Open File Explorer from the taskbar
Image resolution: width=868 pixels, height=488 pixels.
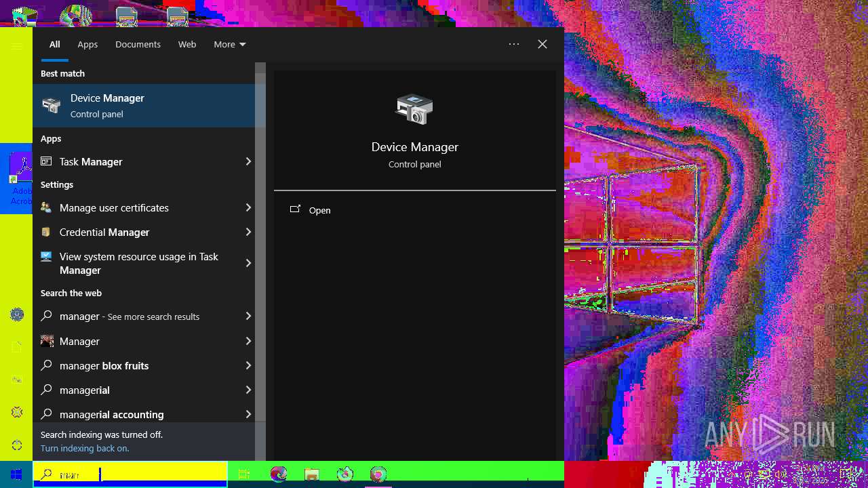pyautogui.click(x=312, y=474)
